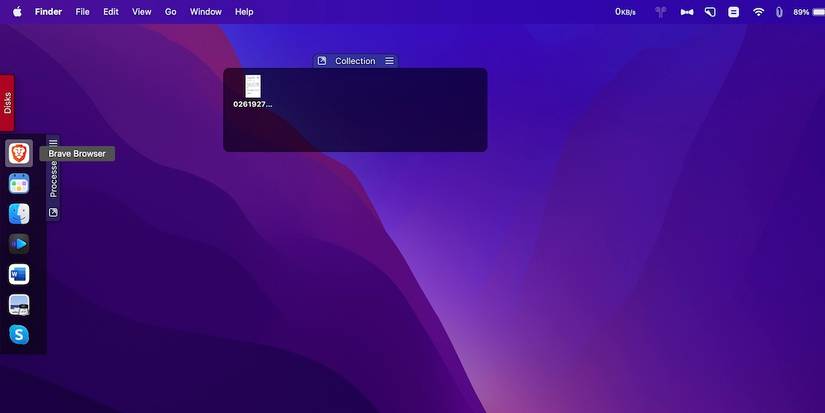Open the Processes panel hamburger menu
This screenshot has width=825, height=413.
pos(53,143)
